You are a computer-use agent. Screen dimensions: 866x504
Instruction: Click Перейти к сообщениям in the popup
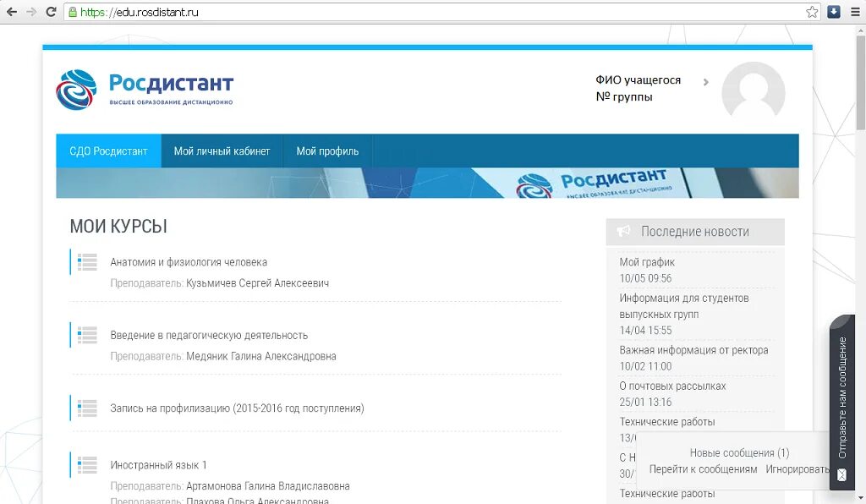[x=703, y=469]
